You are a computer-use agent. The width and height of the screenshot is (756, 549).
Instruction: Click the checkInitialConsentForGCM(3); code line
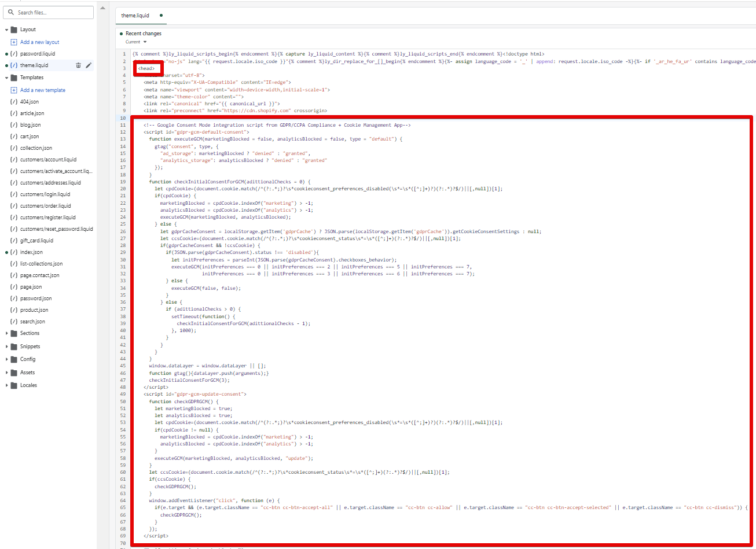point(189,380)
